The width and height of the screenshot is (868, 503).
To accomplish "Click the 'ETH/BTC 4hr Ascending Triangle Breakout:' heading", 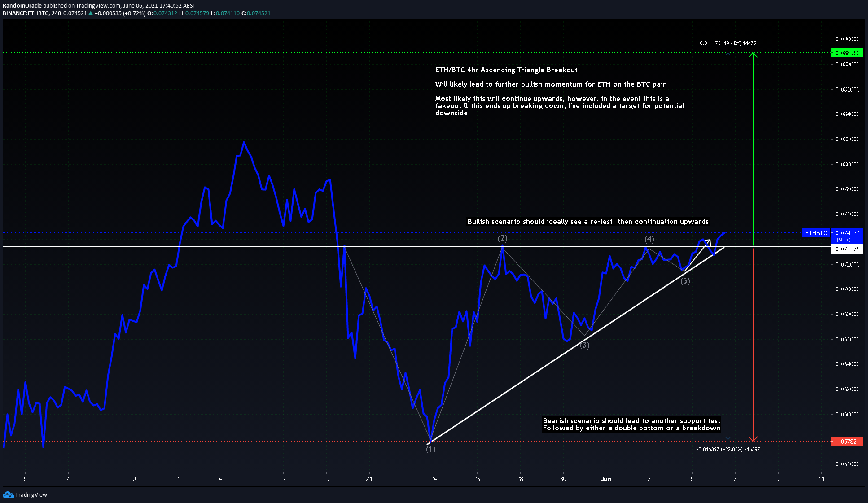I will [507, 70].
